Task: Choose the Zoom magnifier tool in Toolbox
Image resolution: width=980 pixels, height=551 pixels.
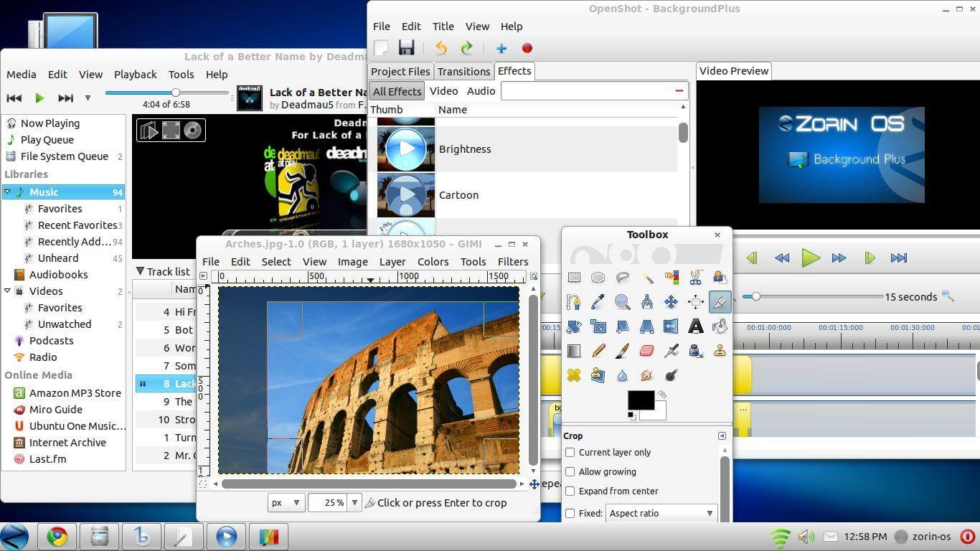Action: (x=622, y=302)
